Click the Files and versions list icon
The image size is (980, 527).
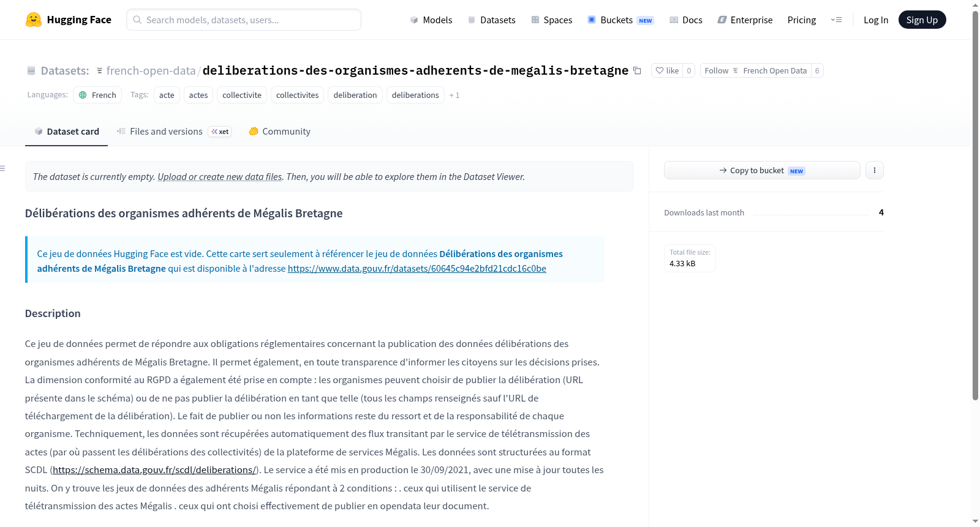point(121,131)
